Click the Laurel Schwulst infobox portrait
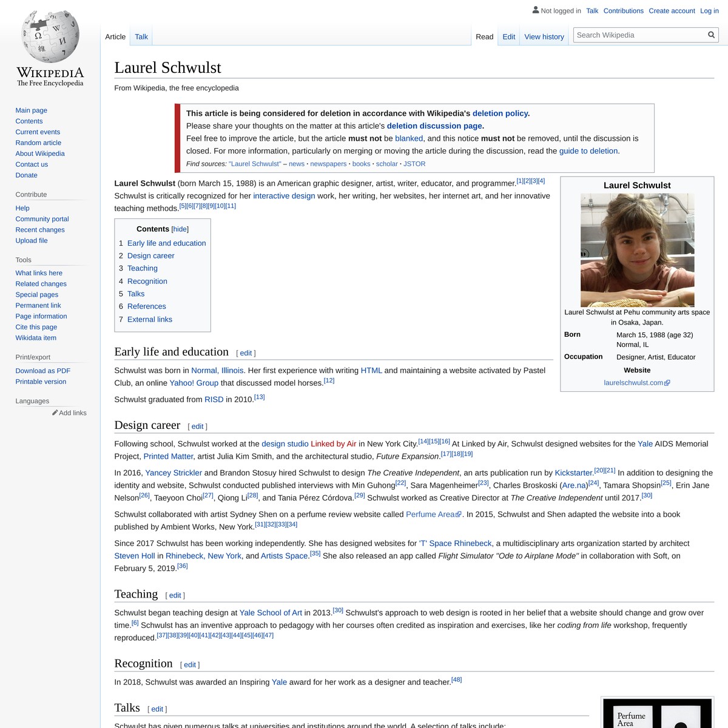Screen dimensions: 728x728 tap(638, 249)
